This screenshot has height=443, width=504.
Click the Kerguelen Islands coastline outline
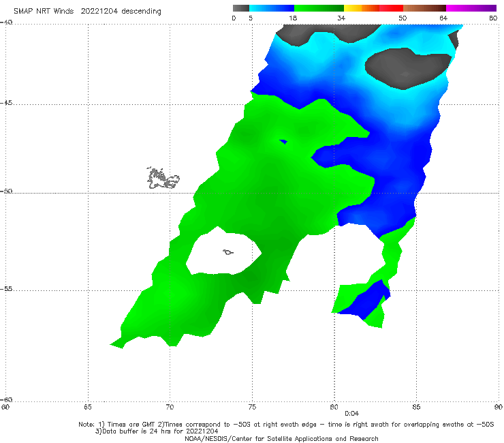coord(163,179)
